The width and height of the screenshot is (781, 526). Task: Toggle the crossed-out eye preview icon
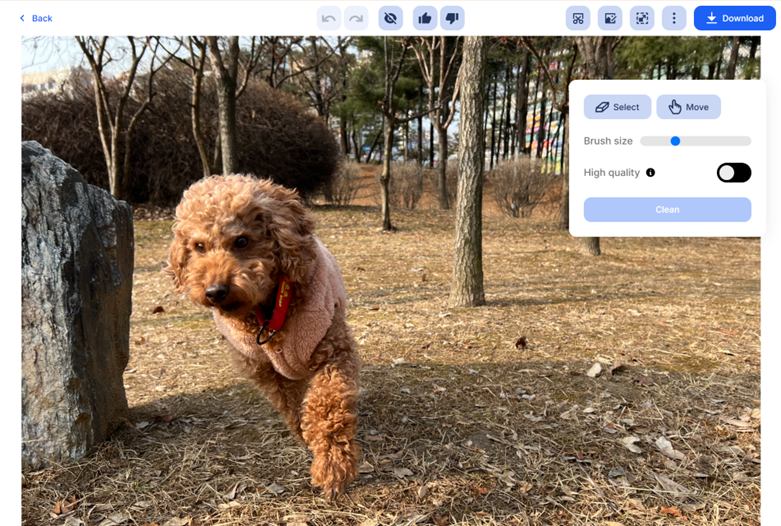(x=390, y=18)
